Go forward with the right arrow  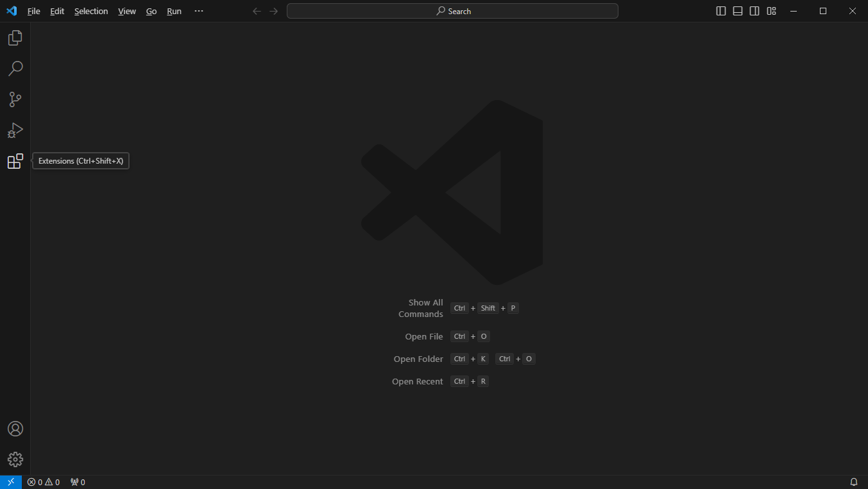[x=274, y=11]
